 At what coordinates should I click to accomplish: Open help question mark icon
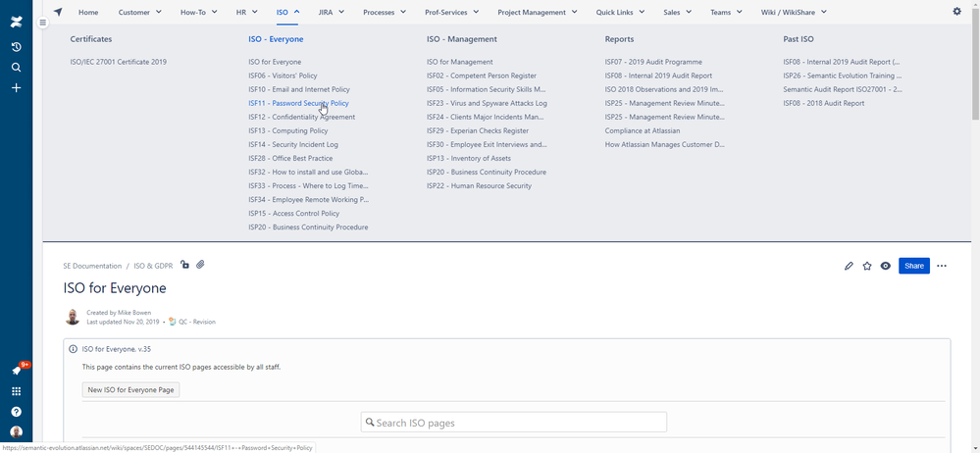[x=17, y=412]
